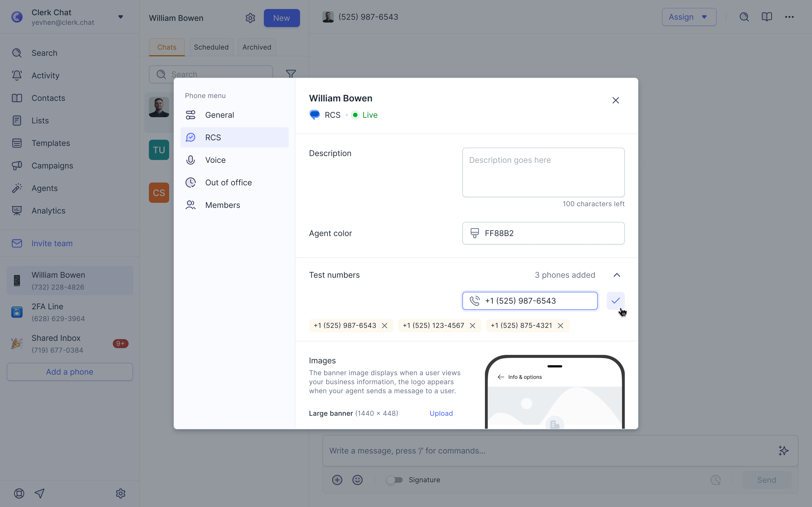
Task: Click AI sparkle icon in message box
Action: click(x=783, y=451)
